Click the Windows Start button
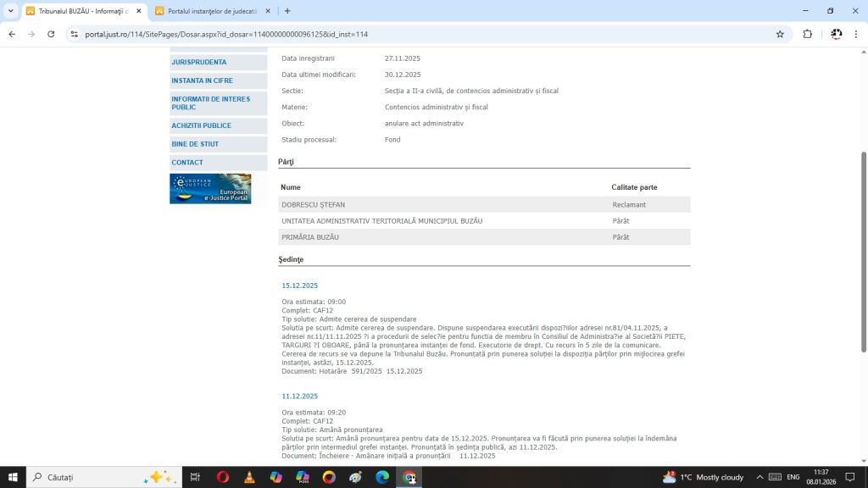The height and width of the screenshot is (488, 868). click(14, 477)
